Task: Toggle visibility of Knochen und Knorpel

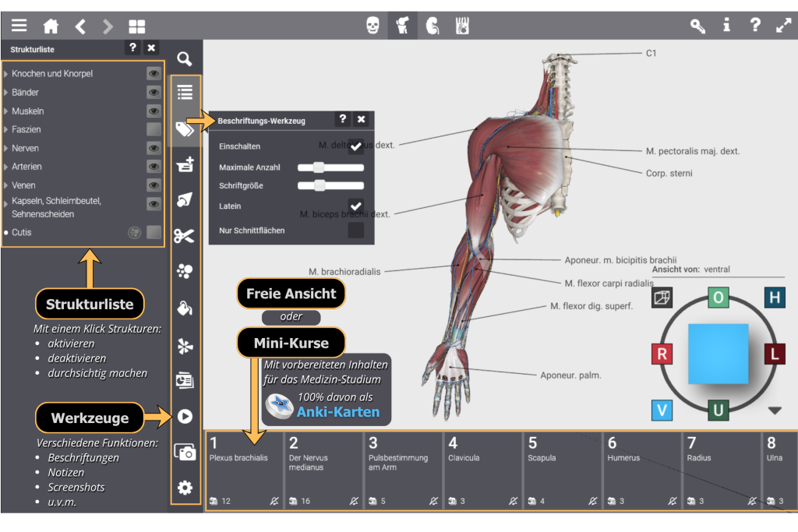Action: pos(154,73)
